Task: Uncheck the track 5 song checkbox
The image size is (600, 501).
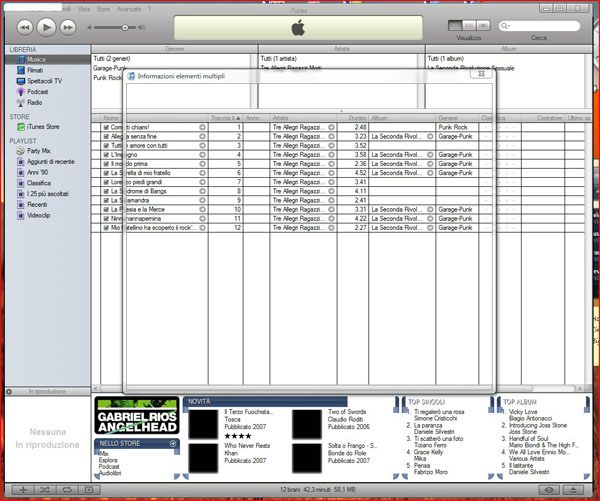Action: pos(106,164)
